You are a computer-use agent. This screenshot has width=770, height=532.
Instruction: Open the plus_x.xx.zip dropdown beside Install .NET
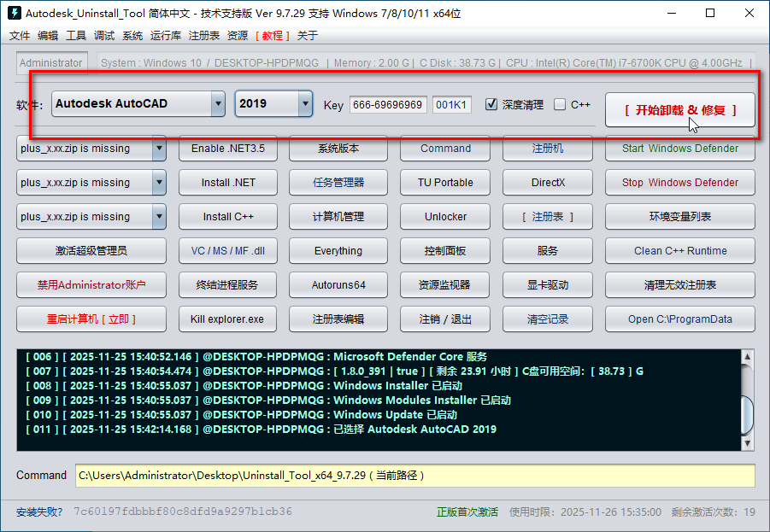coord(91,183)
